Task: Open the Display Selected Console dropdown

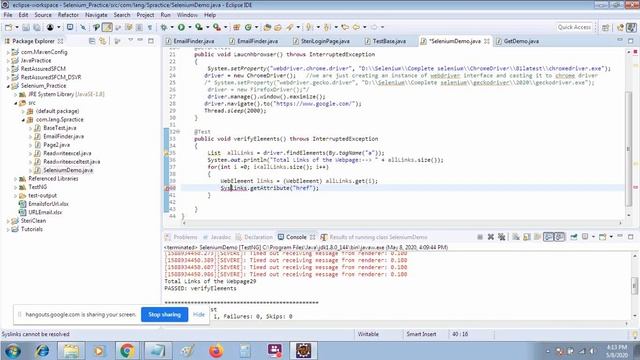Action: (x=593, y=237)
